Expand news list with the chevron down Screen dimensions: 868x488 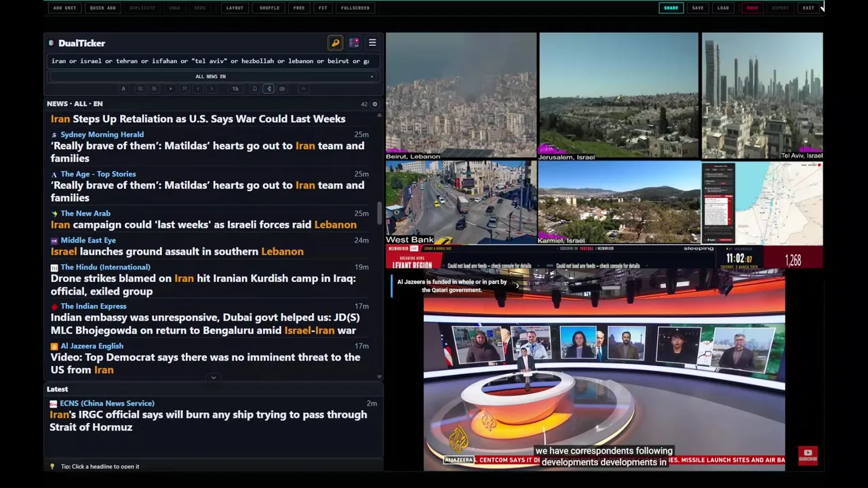pyautogui.click(x=214, y=378)
